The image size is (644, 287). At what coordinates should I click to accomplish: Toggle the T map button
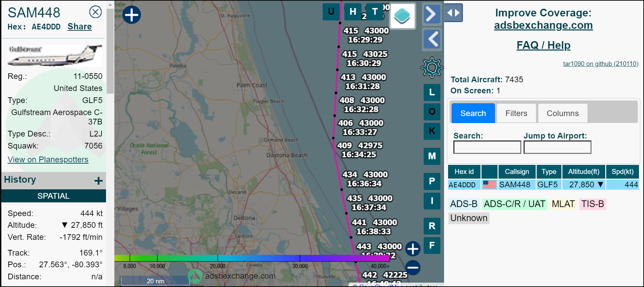pos(375,12)
